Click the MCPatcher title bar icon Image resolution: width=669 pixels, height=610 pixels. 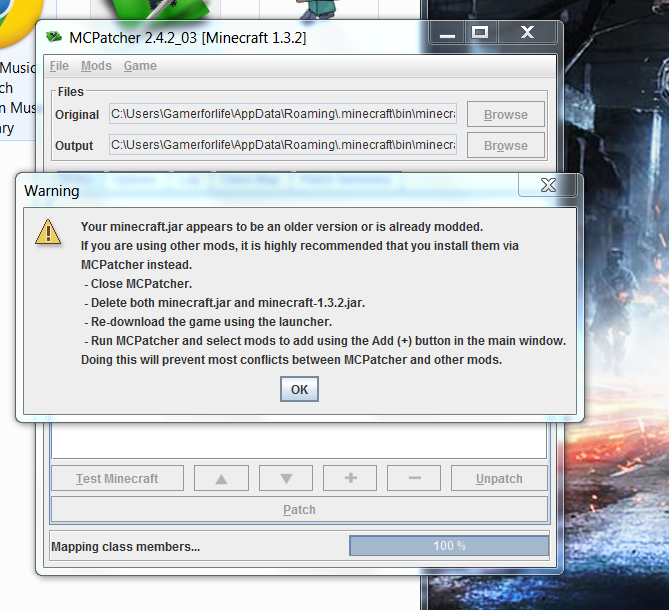[x=54, y=37]
